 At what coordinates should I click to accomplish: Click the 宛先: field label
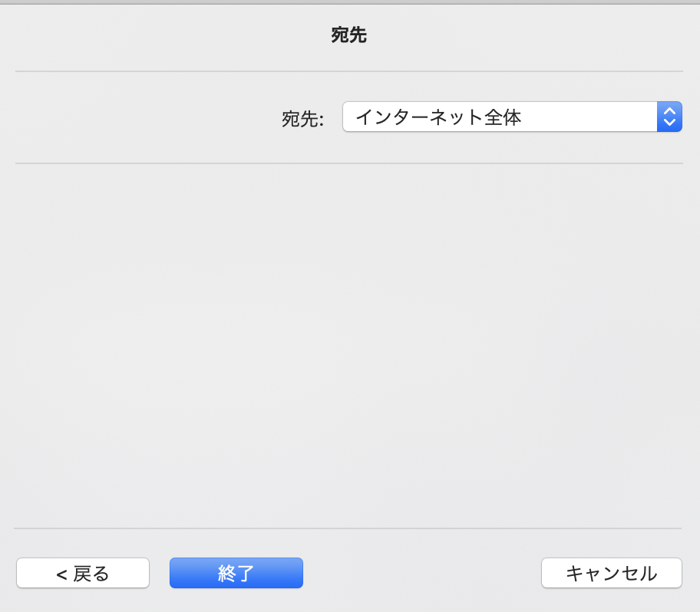point(302,119)
